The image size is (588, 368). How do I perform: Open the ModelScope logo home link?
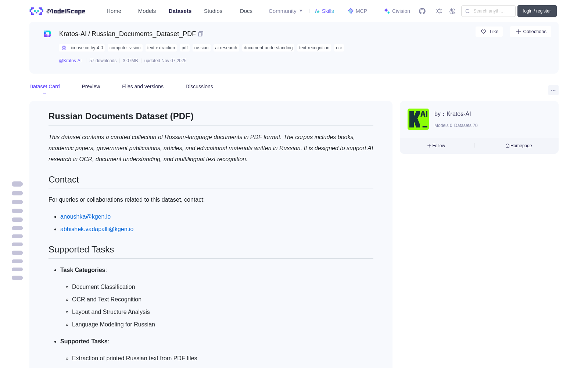(57, 11)
